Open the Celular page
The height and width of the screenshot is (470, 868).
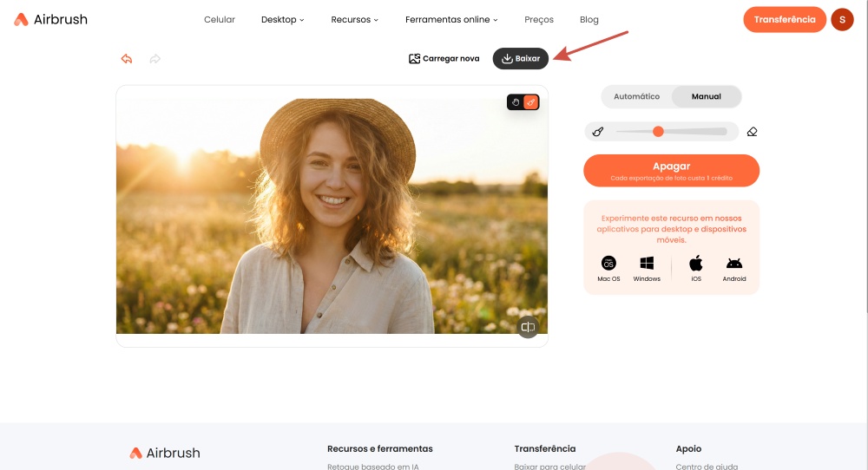tap(220, 19)
